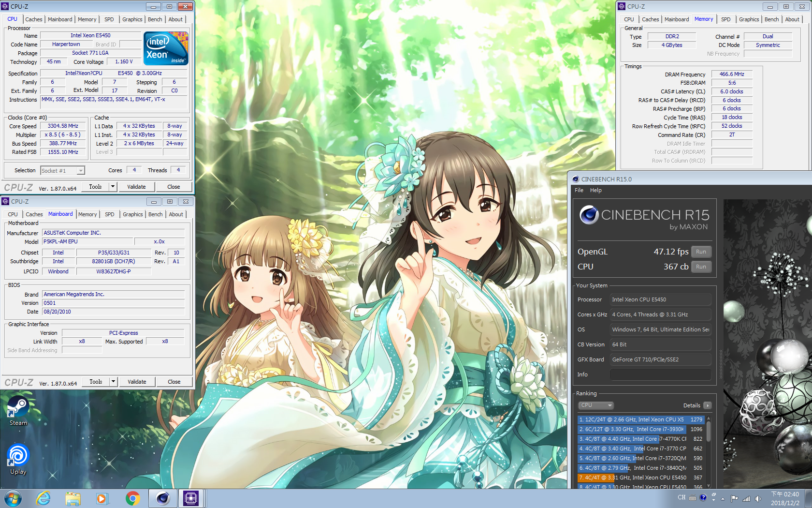The width and height of the screenshot is (812, 508).
Task: Select ranking row 4C/8T i7-3770 662
Action: pos(641,448)
